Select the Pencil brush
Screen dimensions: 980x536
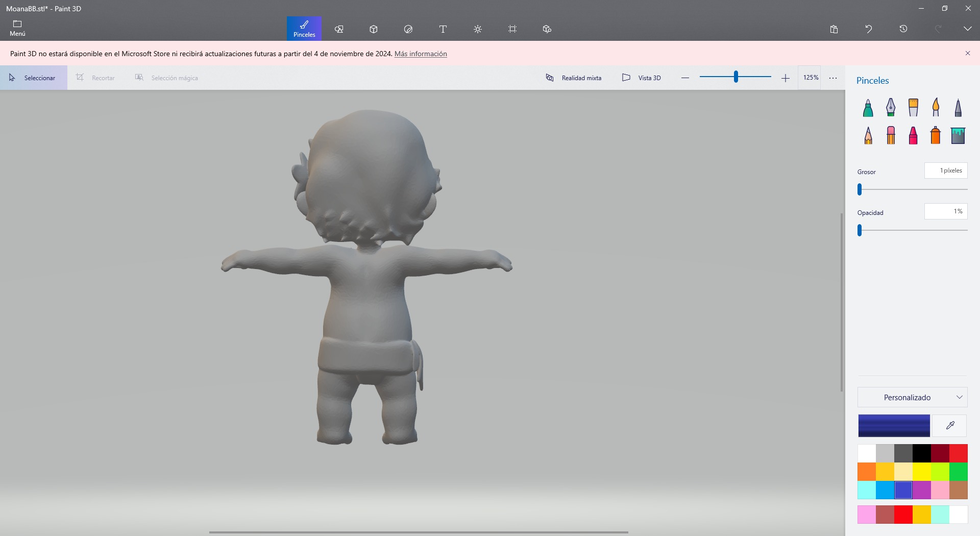[868, 135]
